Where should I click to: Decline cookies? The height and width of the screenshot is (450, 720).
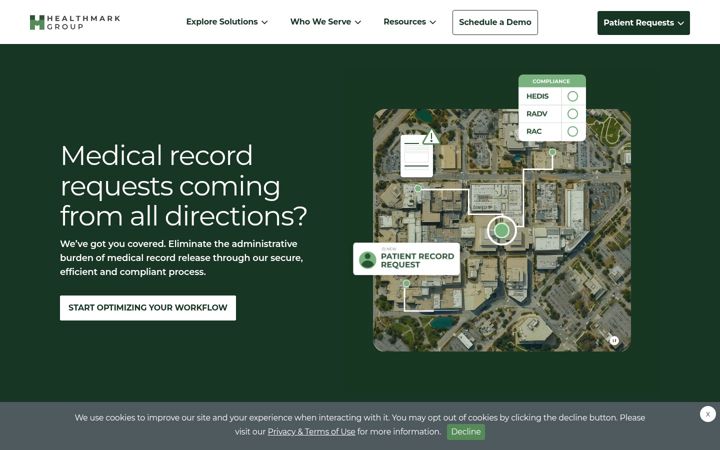466,432
